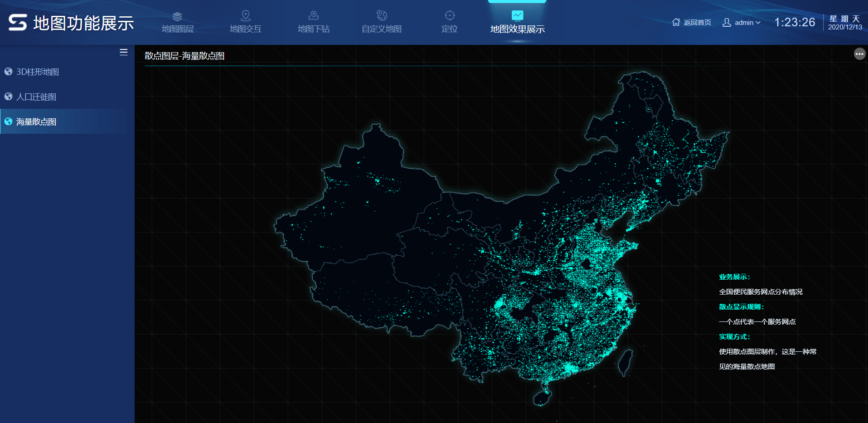Click the 地图功能展示 logo title
The image size is (868, 423).
[84, 22]
